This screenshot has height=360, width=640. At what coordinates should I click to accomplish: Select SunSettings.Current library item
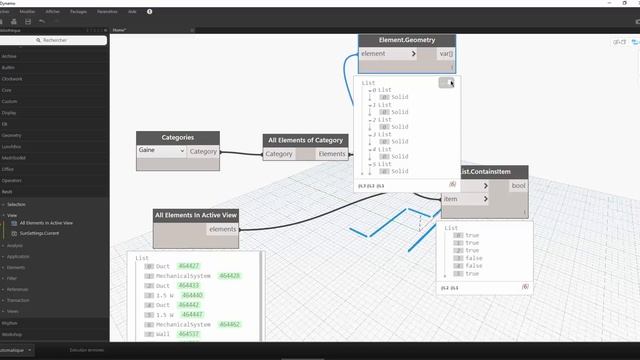coord(39,233)
